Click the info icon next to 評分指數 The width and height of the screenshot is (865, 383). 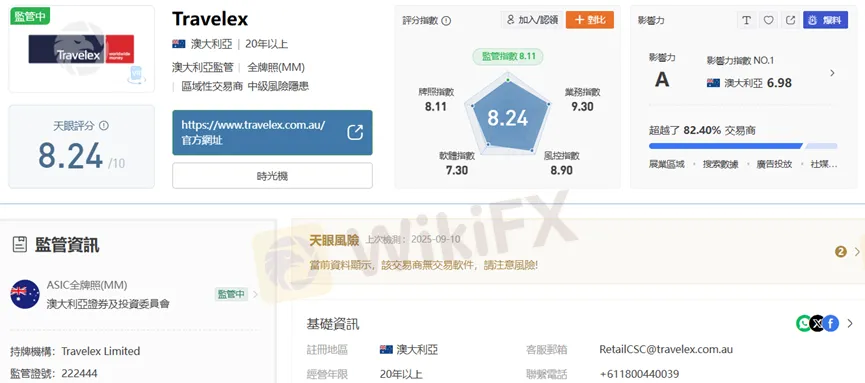tap(446, 21)
